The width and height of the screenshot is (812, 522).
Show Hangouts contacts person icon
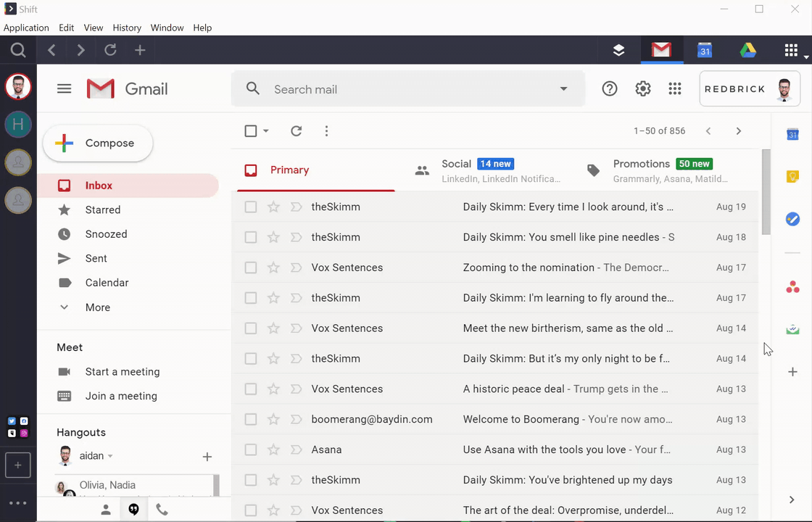pyautogui.click(x=106, y=510)
